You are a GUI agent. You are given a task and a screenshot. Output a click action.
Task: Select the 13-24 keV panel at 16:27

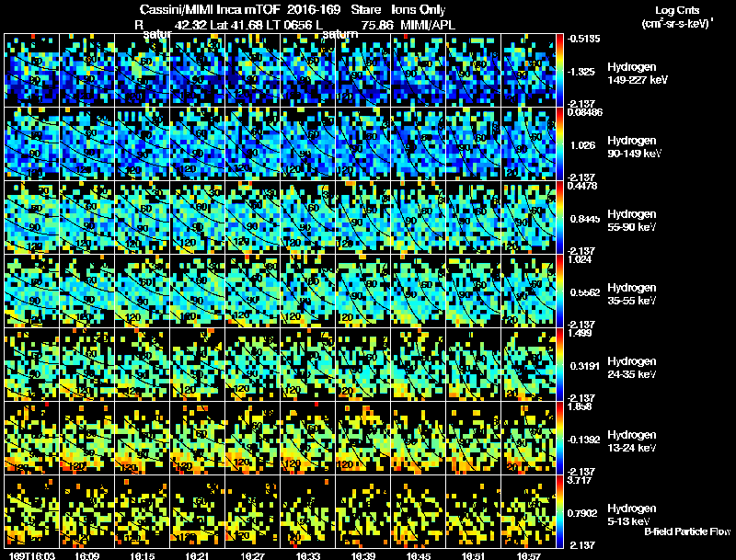click(x=252, y=438)
